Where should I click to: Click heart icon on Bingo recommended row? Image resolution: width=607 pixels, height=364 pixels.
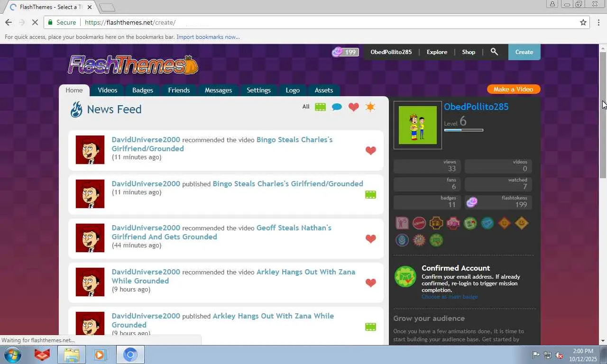370,150
